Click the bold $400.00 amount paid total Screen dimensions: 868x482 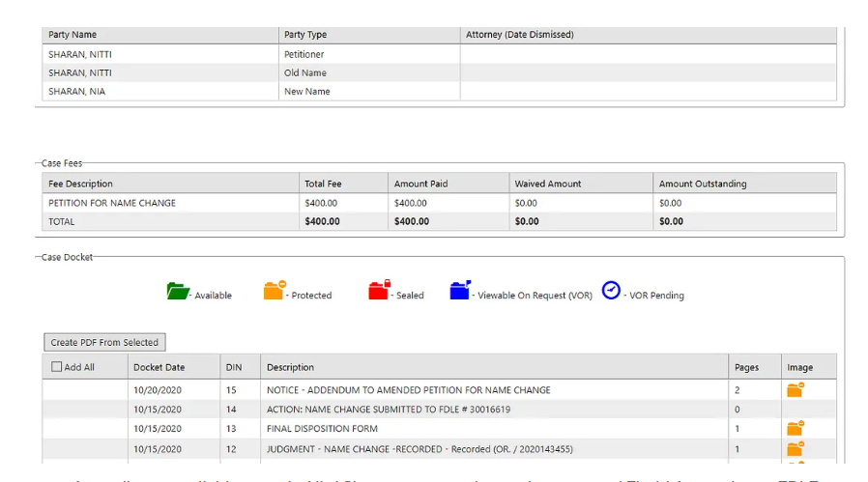pos(412,221)
